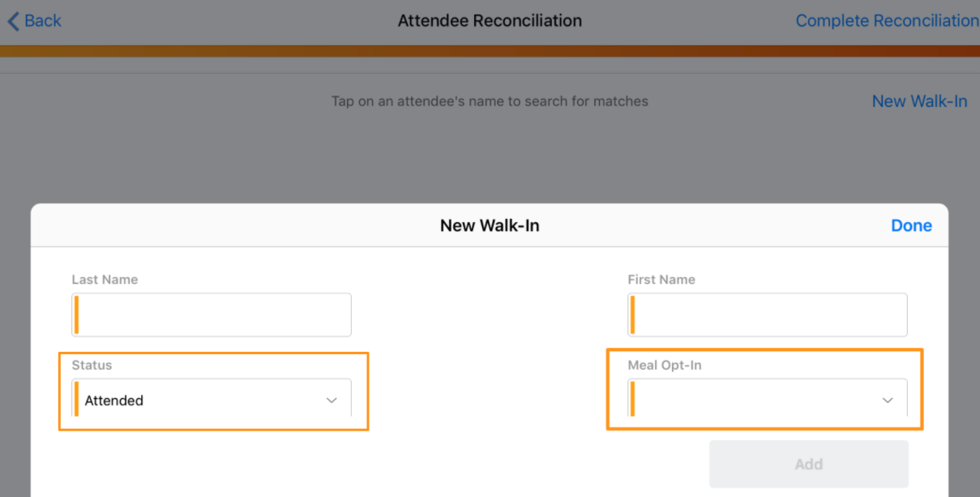The height and width of the screenshot is (497, 980).
Task: Click Complete Reconciliation link
Action: click(x=887, y=21)
